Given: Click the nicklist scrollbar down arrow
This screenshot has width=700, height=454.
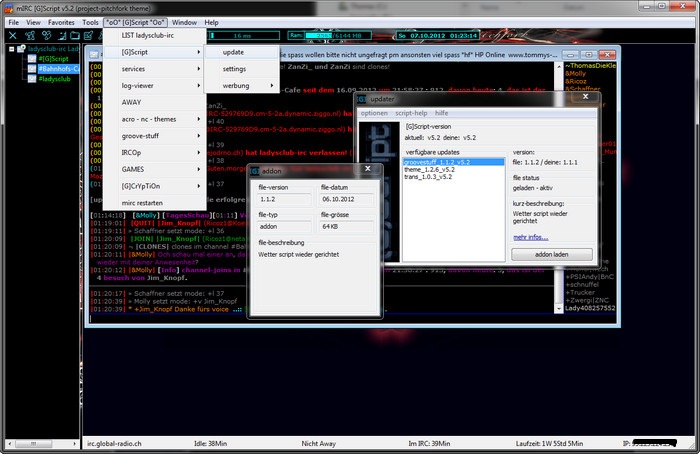Looking at the screenshot, I should pos(558,309).
